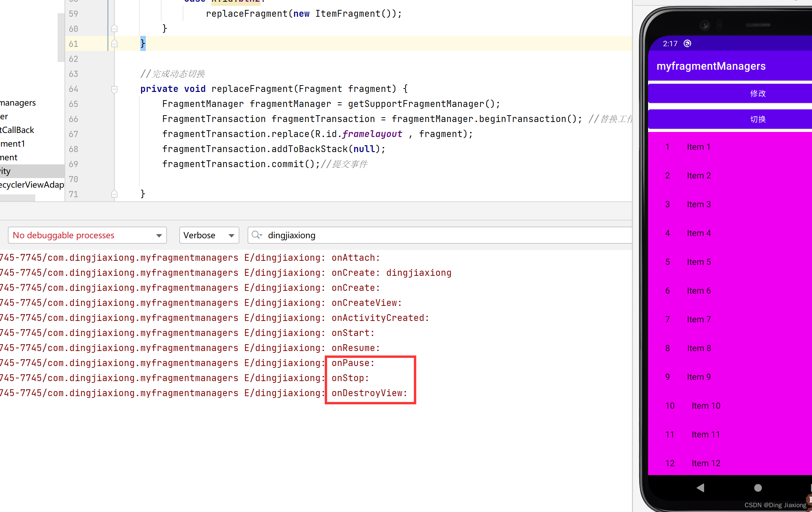
Task: Click the 切换 button in app
Action: 757,119
